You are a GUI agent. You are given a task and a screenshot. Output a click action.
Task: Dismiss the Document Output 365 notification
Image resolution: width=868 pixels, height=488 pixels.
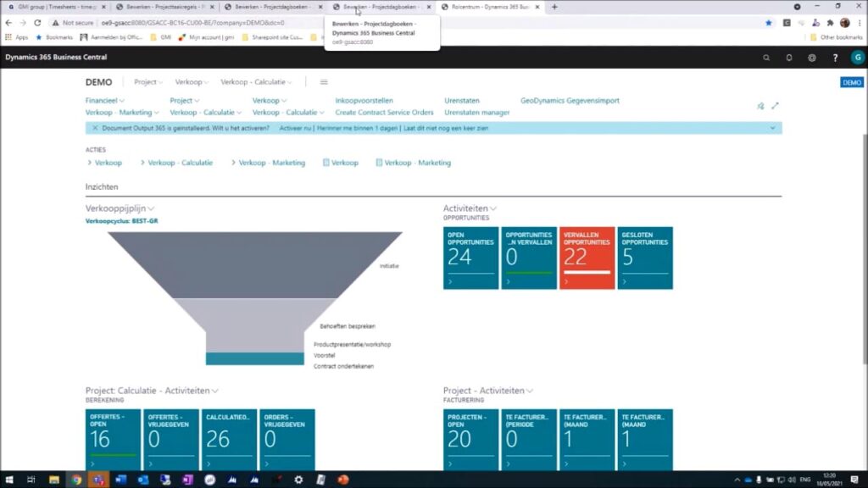point(95,128)
